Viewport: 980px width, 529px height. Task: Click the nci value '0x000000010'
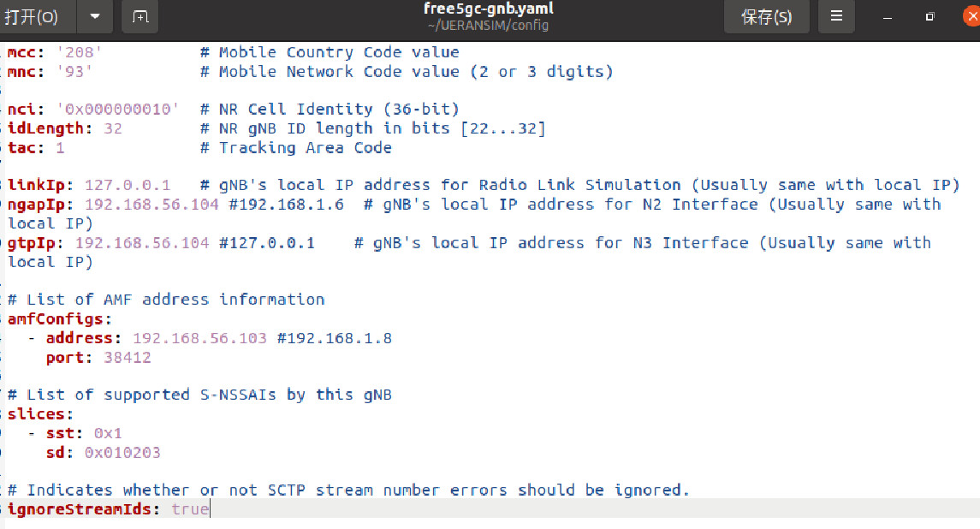[117, 110]
